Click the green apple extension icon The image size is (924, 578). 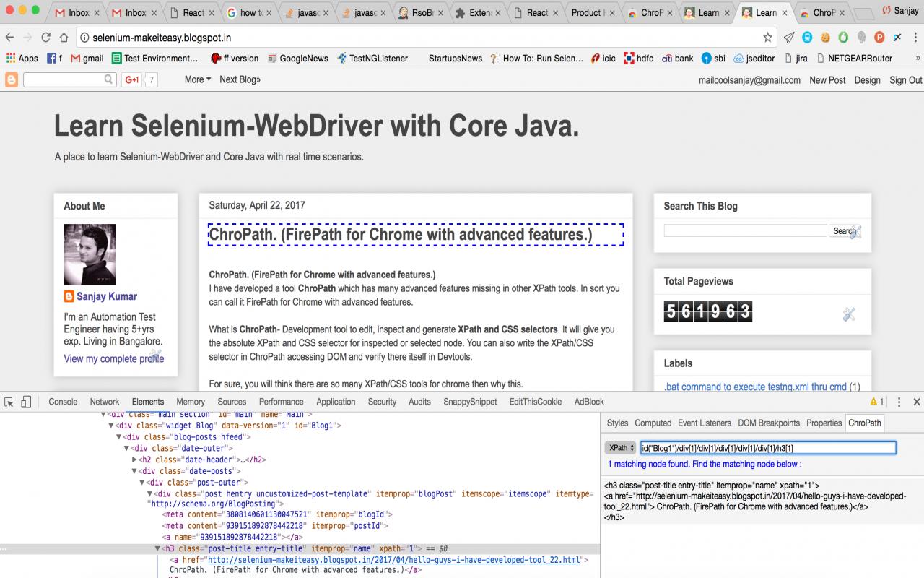(x=842, y=37)
